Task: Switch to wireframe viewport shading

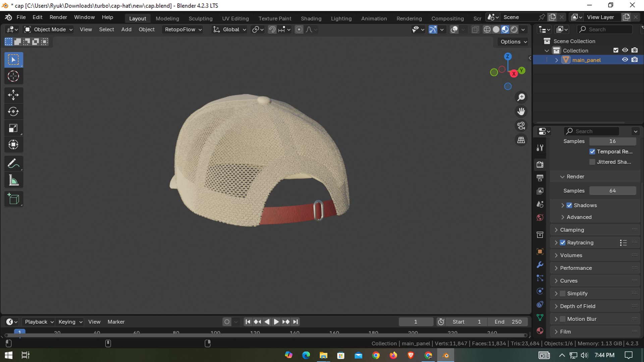Action: [x=487, y=30]
